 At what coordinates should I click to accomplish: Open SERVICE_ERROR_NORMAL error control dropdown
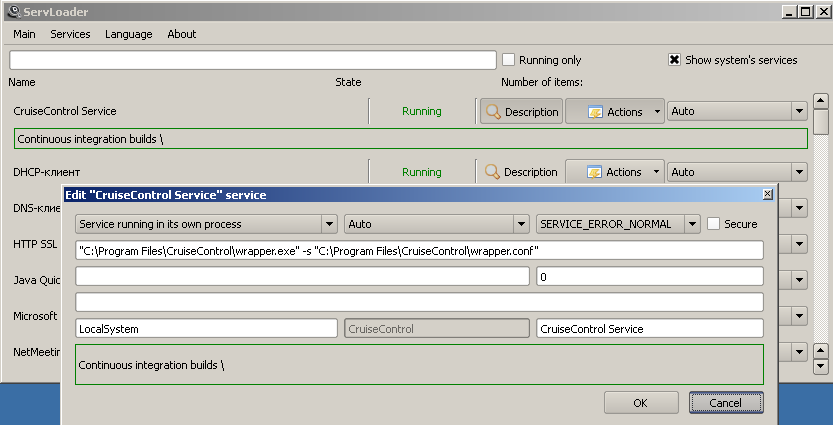pos(618,224)
